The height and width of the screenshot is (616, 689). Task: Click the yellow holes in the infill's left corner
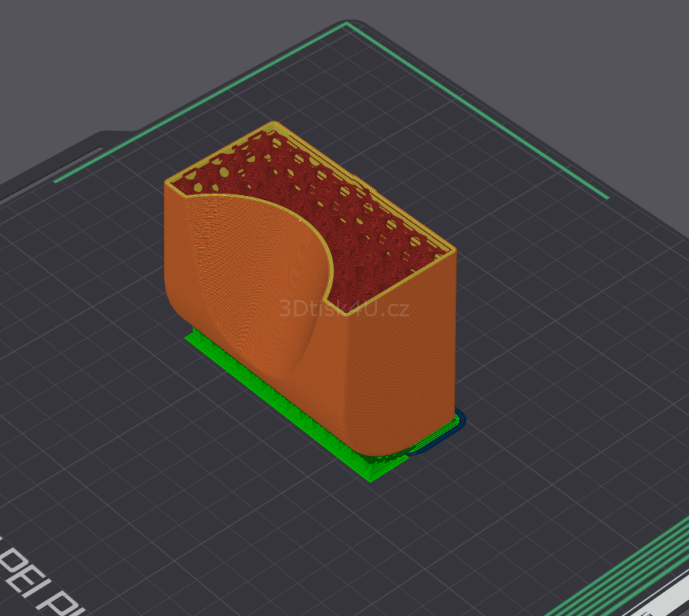[x=192, y=176]
